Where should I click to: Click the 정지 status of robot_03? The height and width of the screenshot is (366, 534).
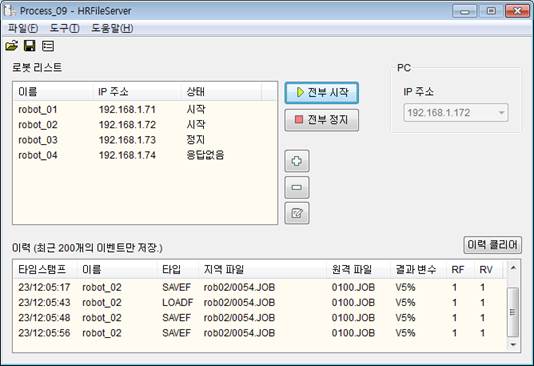click(x=195, y=140)
